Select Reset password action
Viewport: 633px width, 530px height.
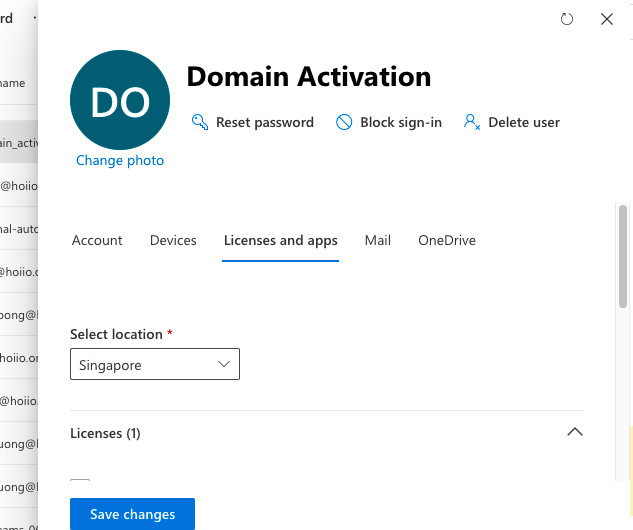tap(253, 122)
